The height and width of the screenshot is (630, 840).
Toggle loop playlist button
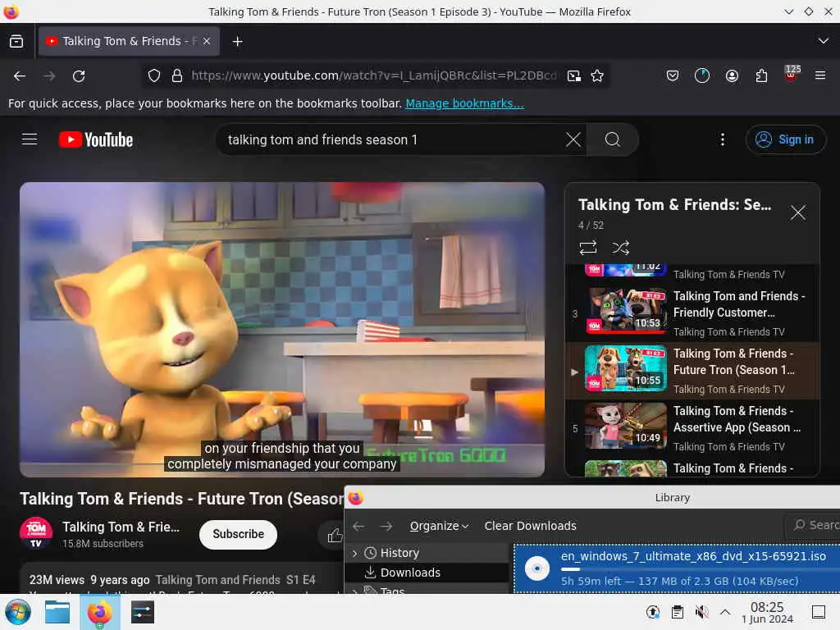click(x=587, y=248)
